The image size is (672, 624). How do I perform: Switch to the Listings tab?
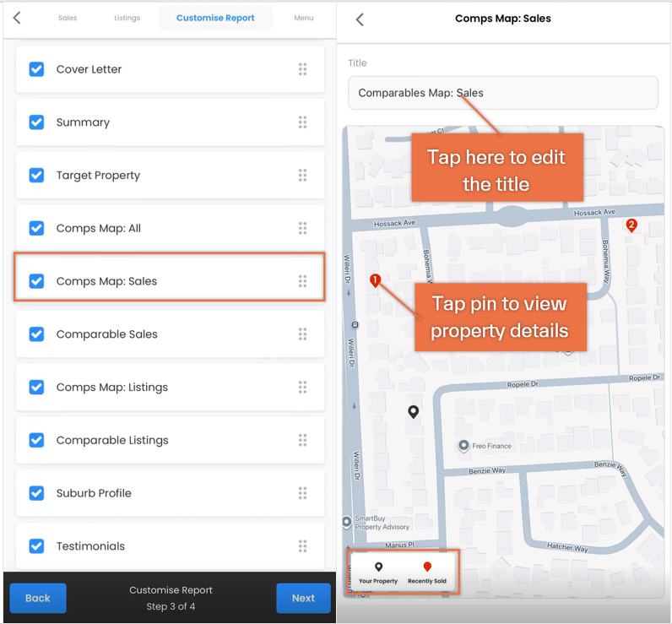127,18
